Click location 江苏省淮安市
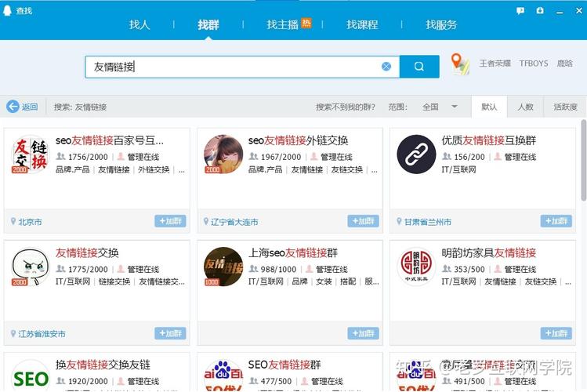 coord(42,334)
